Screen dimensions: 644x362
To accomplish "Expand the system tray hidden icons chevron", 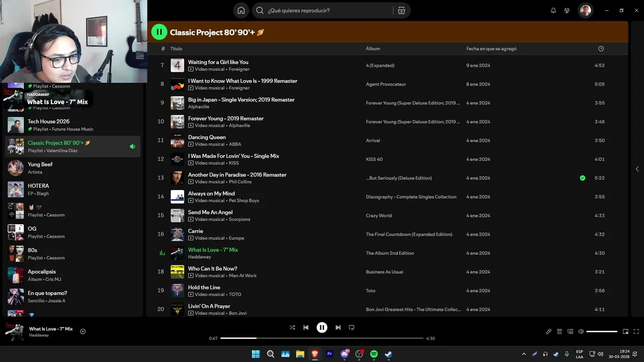I will click(x=524, y=354).
